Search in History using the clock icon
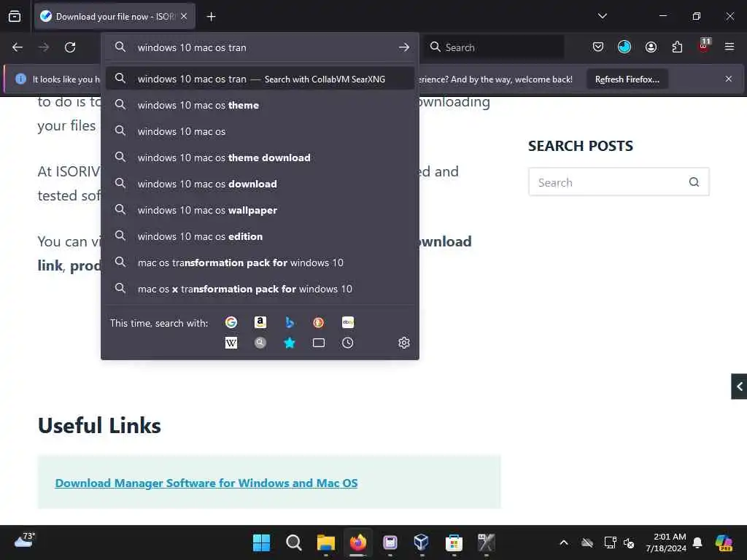Image resolution: width=747 pixels, height=560 pixels. click(348, 343)
